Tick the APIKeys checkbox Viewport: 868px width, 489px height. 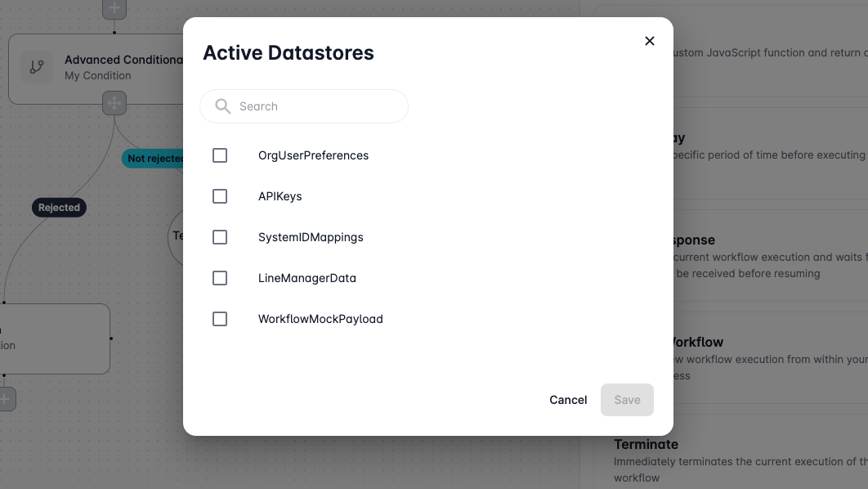coord(220,196)
